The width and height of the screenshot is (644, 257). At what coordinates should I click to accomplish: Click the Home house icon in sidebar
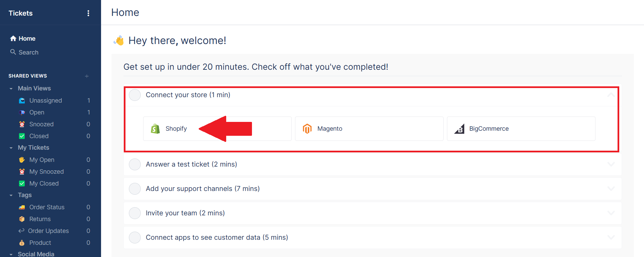[13, 38]
